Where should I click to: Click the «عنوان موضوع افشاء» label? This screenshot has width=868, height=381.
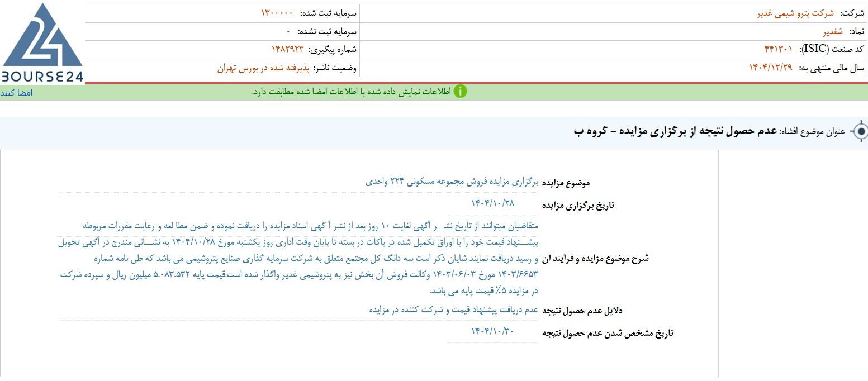point(813,132)
